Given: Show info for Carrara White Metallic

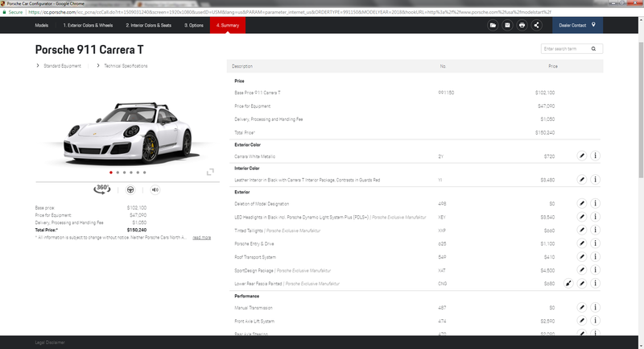Looking at the screenshot, I should (x=595, y=156).
